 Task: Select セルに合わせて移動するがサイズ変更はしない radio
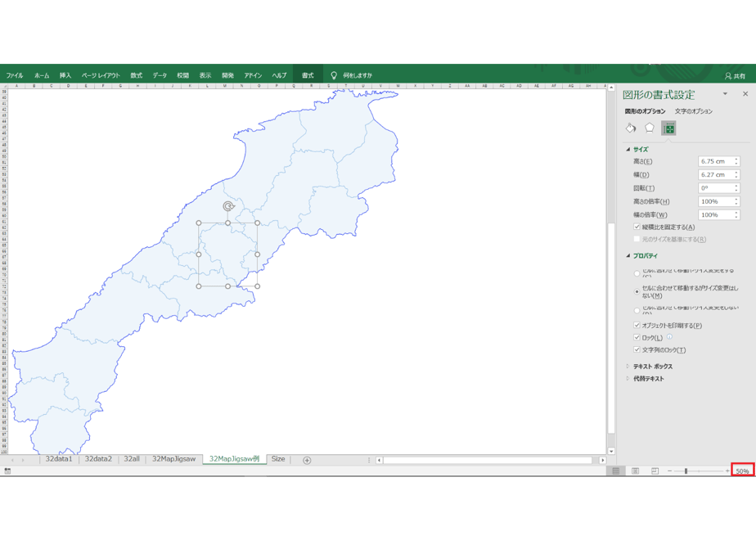pos(637,292)
